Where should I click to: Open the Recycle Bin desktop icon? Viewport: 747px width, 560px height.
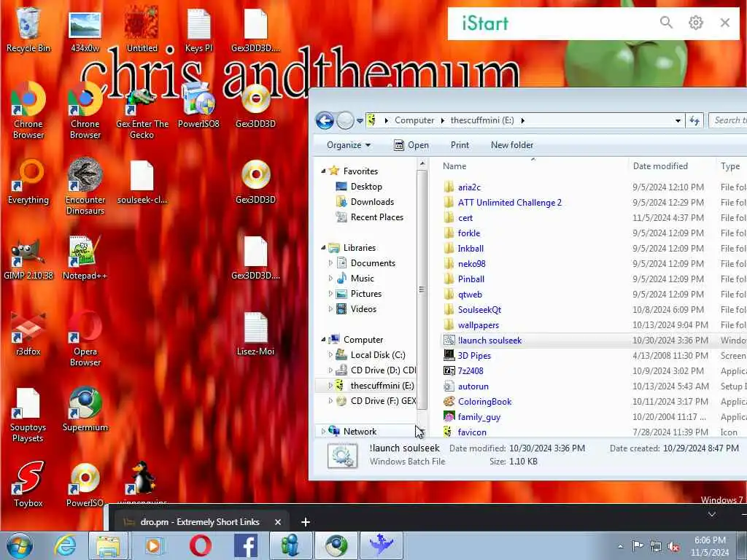(x=28, y=31)
